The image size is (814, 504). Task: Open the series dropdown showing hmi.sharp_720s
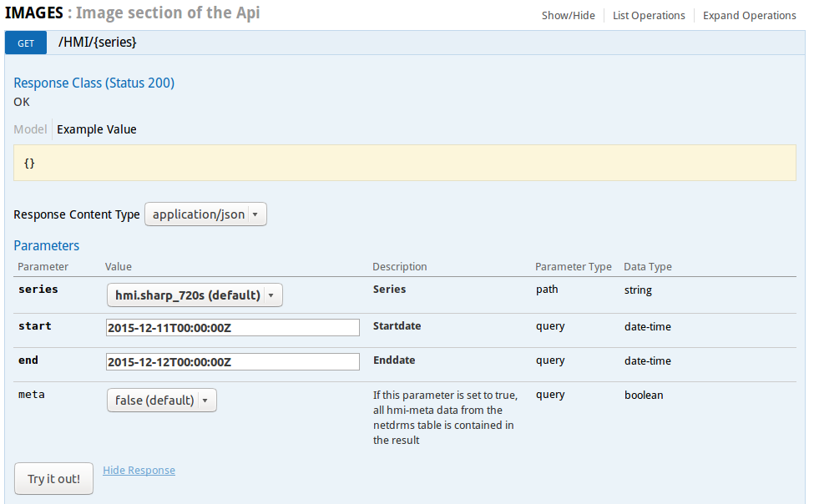click(x=195, y=295)
